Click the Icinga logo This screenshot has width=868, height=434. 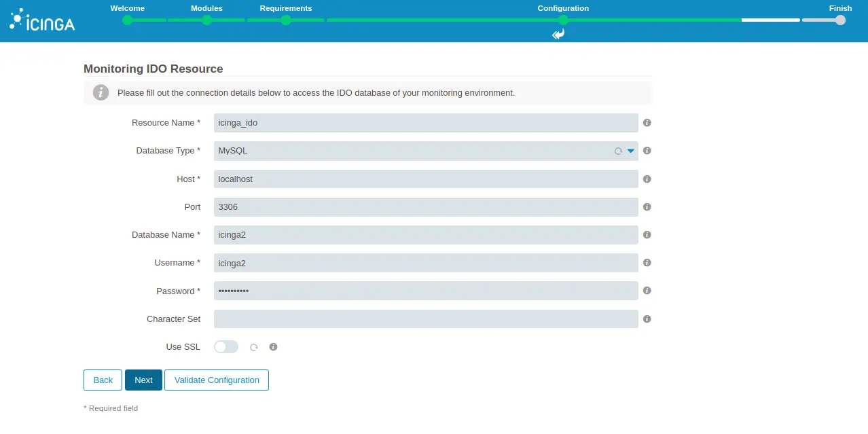click(x=42, y=20)
